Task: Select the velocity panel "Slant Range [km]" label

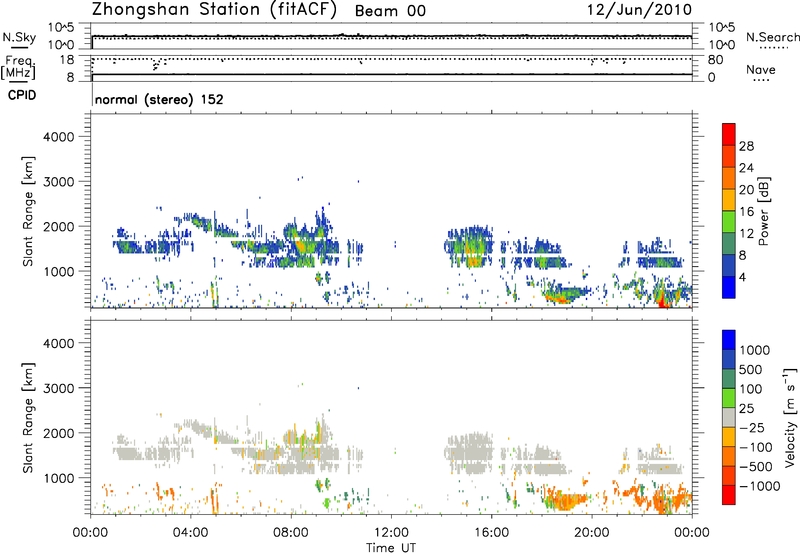Action: 28,418
